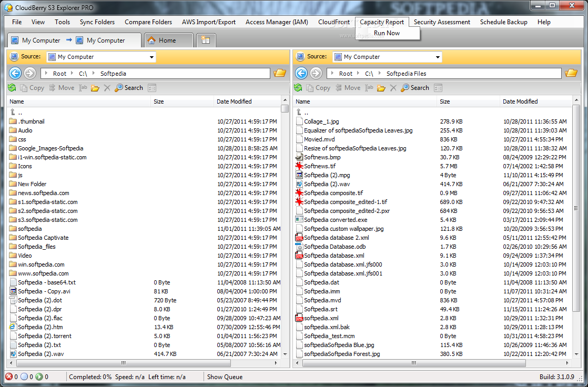Click the left pane rename icon
Screen dimensions: 588x387
pyautogui.click(x=83, y=88)
